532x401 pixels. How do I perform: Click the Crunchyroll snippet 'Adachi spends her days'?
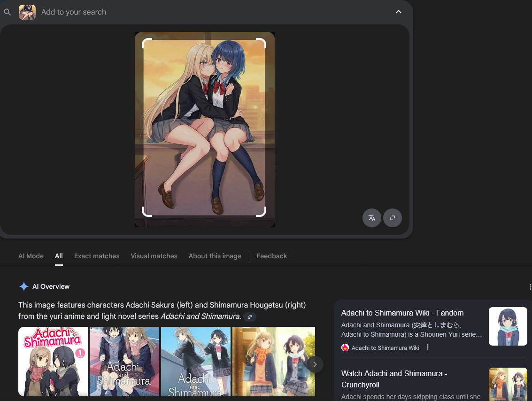(411, 397)
